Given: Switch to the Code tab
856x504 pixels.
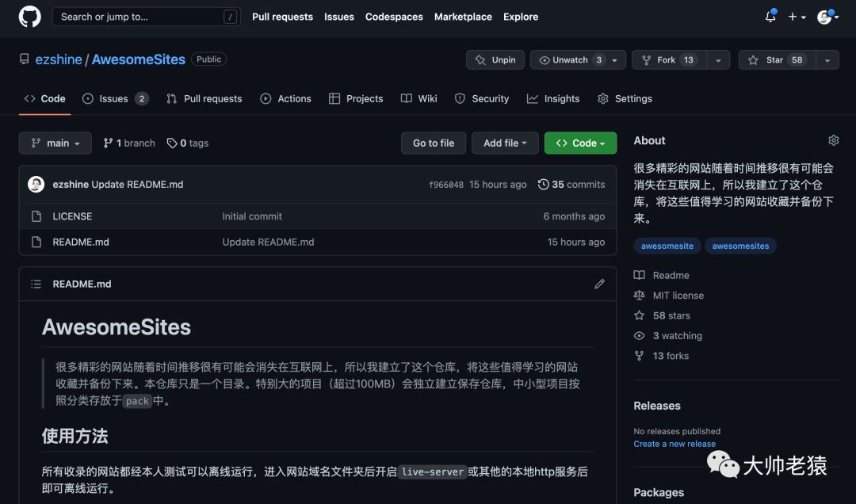Looking at the screenshot, I should coord(44,99).
